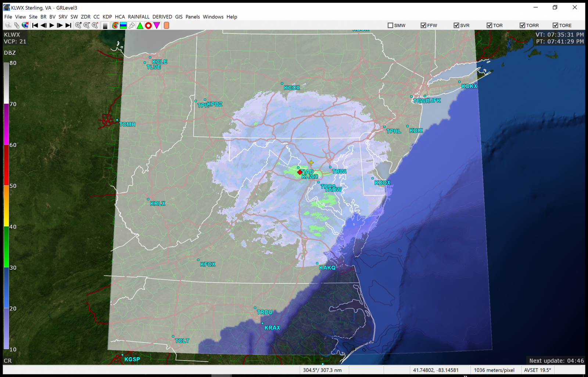Click the grayscale gradient toolbar icon
This screenshot has height=377, width=588.
pos(105,25)
